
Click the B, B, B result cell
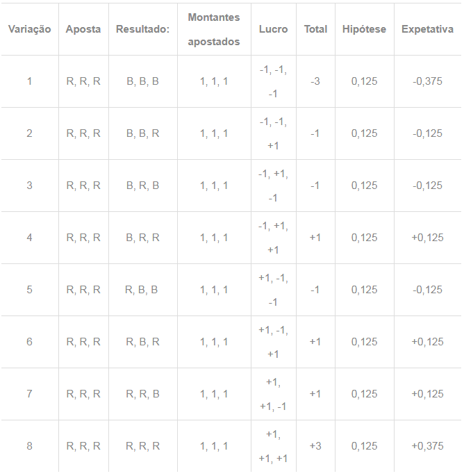click(x=142, y=81)
